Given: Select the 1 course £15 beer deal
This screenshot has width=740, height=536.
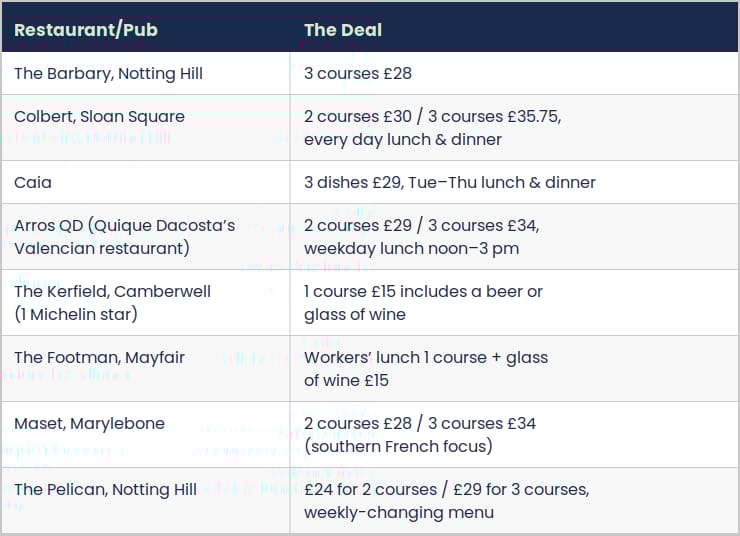Looking at the screenshot, I should (514, 302).
